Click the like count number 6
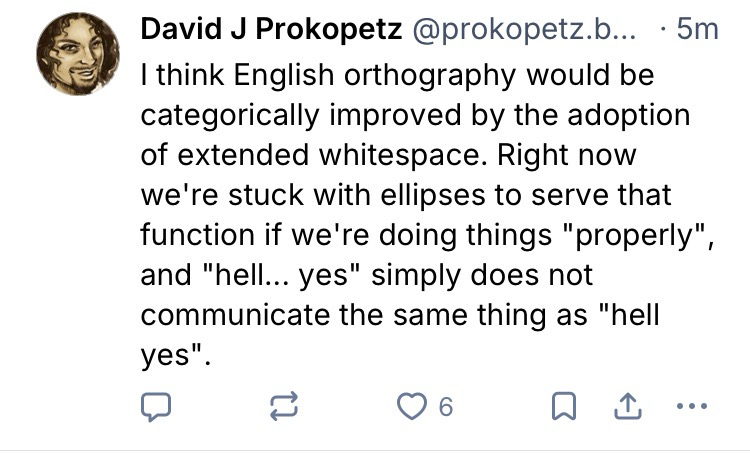Viewport: 750px width, 454px height. tap(445, 407)
